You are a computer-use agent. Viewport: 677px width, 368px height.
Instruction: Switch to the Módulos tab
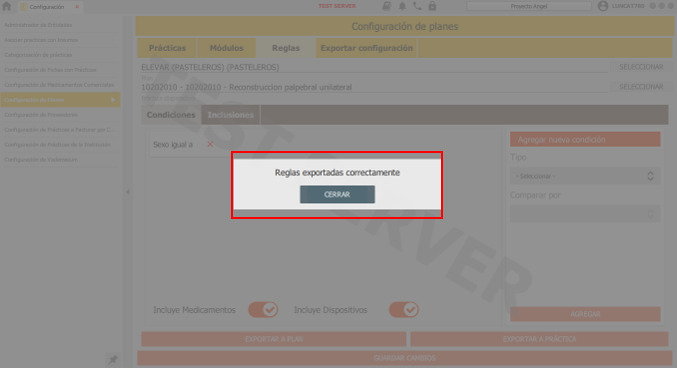pyautogui.click(x=226, y=48)
